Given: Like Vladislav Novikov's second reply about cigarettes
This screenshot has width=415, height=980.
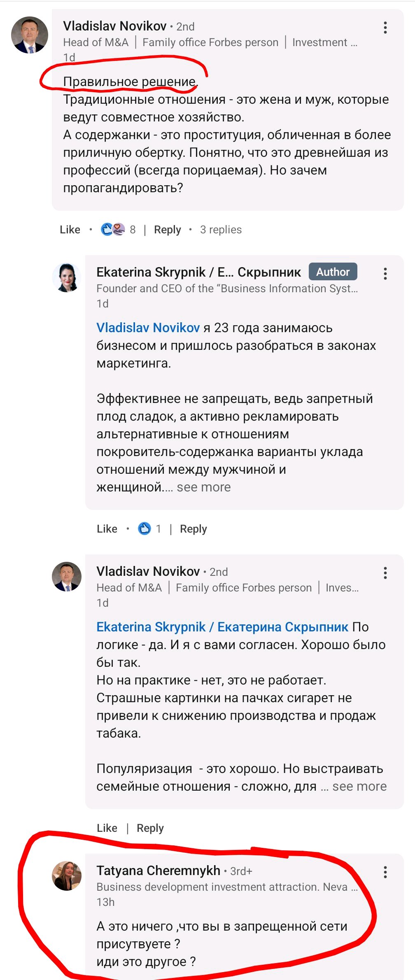Looking at the screenshot, I should (x=107, y=828).
